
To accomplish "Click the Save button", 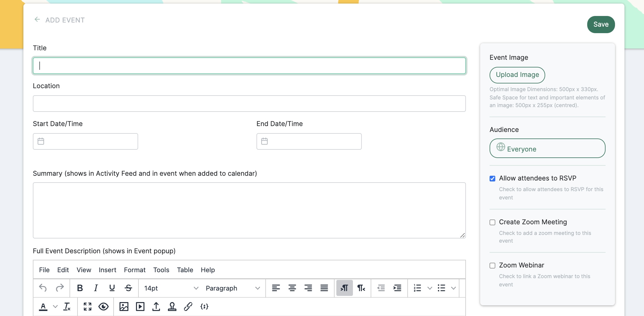I will coord(601,25).
